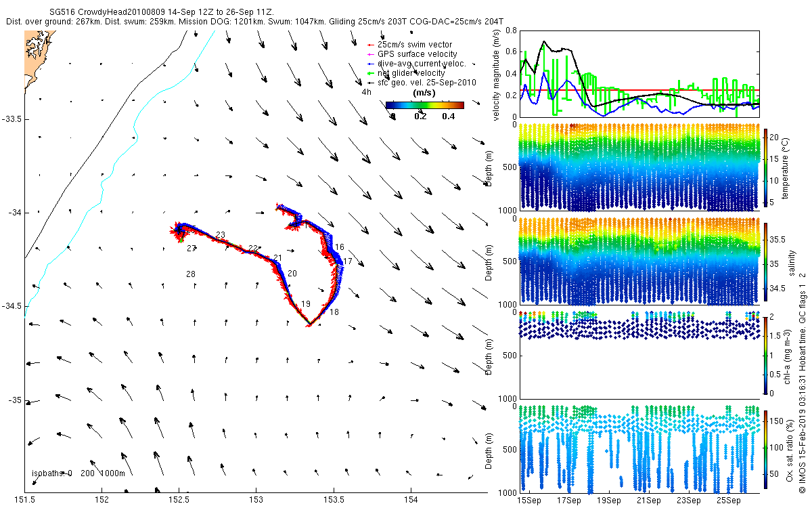Click the day '23' marker on the glider track
812x508 pixels.
point(221,235)
